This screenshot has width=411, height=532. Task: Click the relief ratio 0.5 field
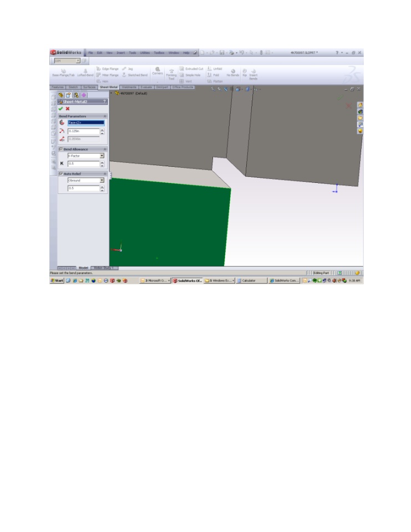point(84,188)
